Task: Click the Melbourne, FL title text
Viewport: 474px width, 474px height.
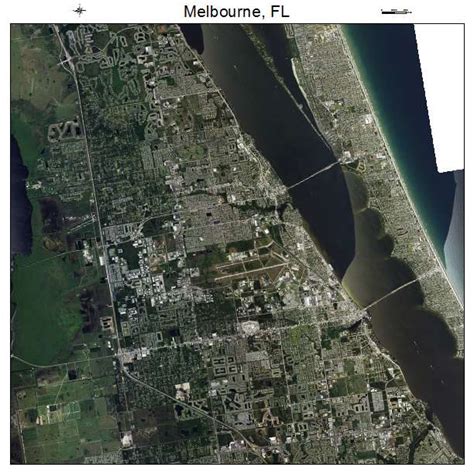Action: (x=237, y=11)
